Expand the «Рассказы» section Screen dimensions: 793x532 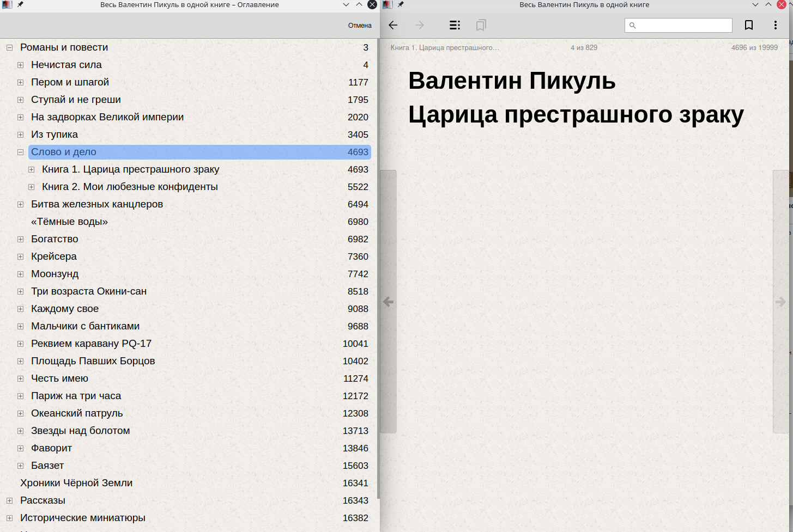(x=9, y=501)
